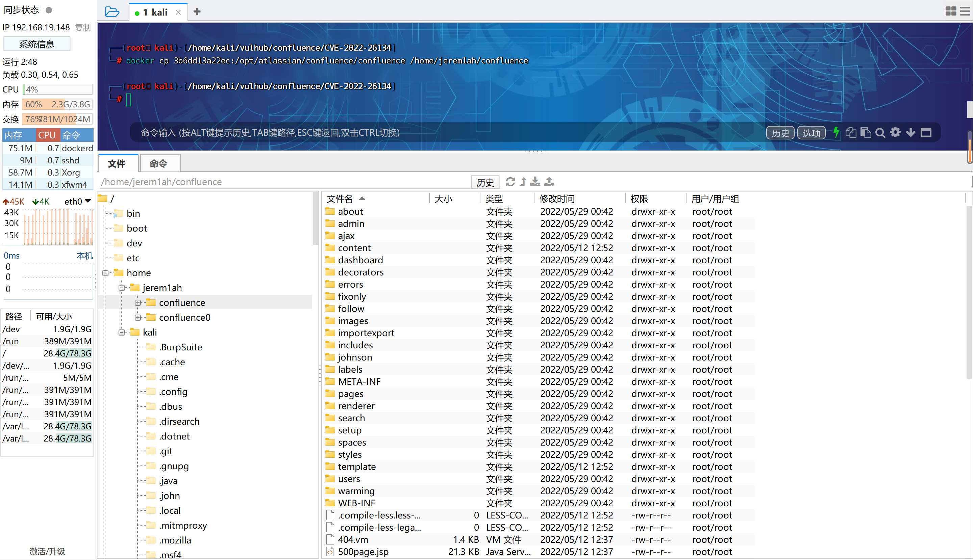Sort processes by 内存 column
The height and width of the screenshot is (560, 973).
(19, 135)
